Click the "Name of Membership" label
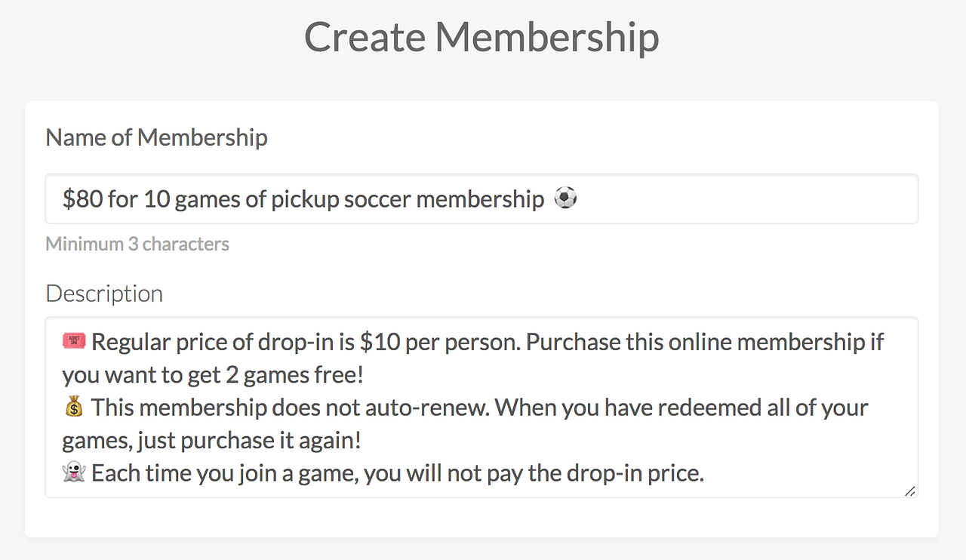This screenshot has width=966, height=560. [156, 137]
